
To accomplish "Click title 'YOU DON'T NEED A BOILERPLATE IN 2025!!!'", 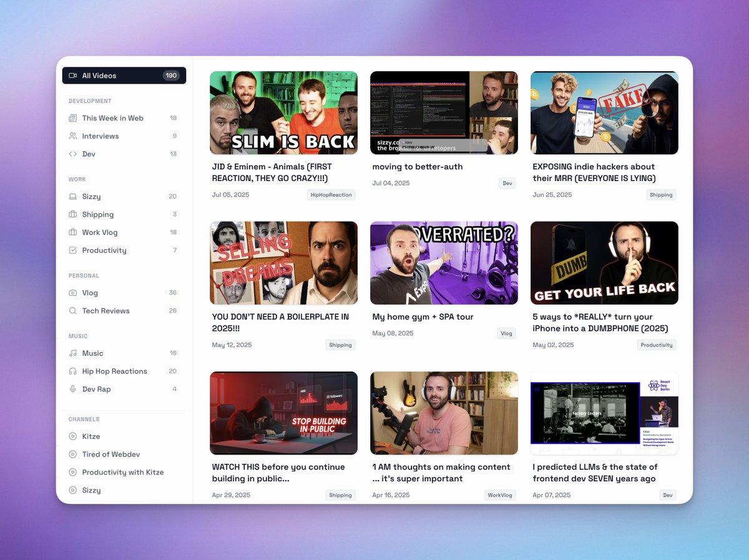I will 280,323.
